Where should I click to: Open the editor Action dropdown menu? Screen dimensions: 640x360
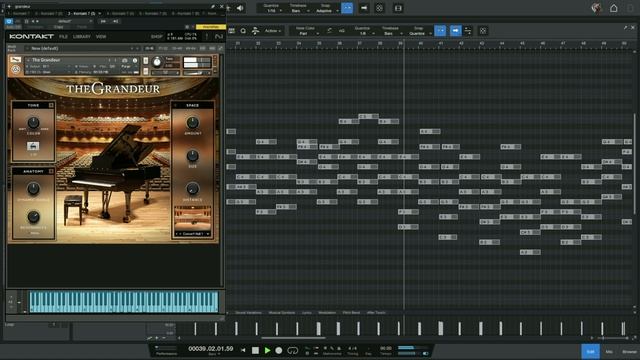tap(272, 31)
